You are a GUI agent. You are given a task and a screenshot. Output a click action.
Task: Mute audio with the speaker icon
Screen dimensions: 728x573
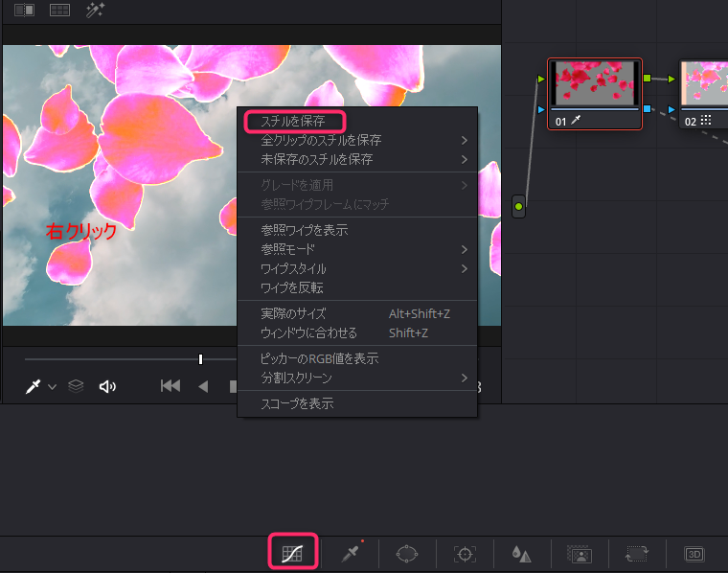pos(107,386)
